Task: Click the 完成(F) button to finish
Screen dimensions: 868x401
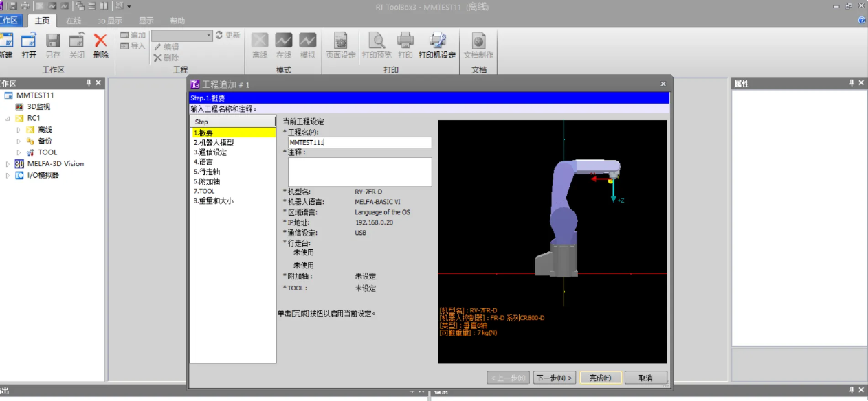Action: coord(601,377)
